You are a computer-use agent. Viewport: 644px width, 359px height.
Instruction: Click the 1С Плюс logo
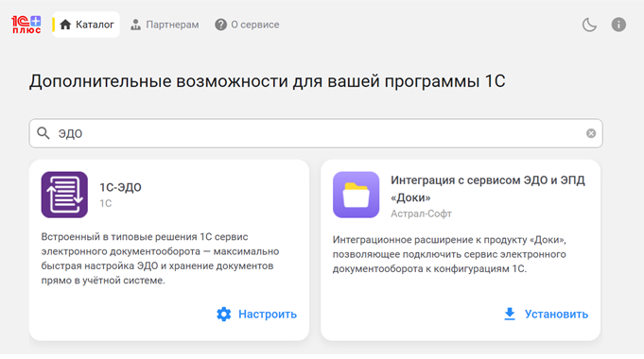pyautogui.click(x=26, y=25)
